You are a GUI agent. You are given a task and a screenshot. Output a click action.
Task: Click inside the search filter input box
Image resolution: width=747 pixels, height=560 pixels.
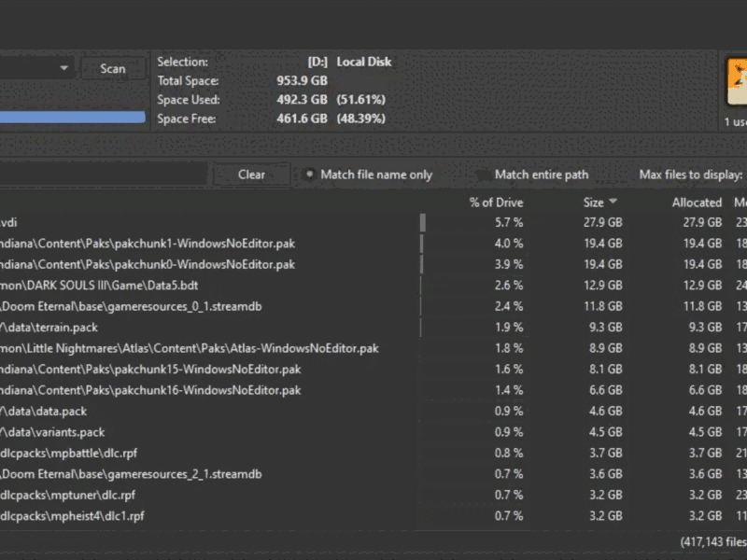103,175
